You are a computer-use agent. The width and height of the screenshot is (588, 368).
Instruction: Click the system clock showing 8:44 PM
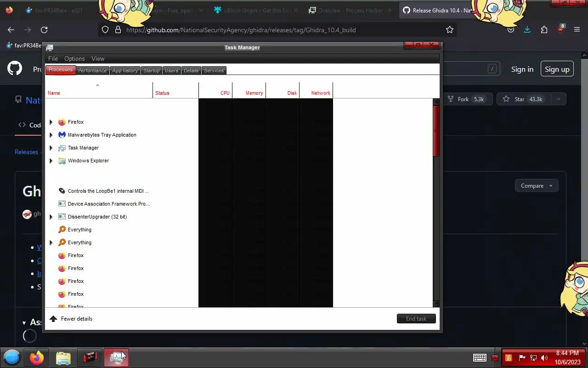(x=567, y=357)
